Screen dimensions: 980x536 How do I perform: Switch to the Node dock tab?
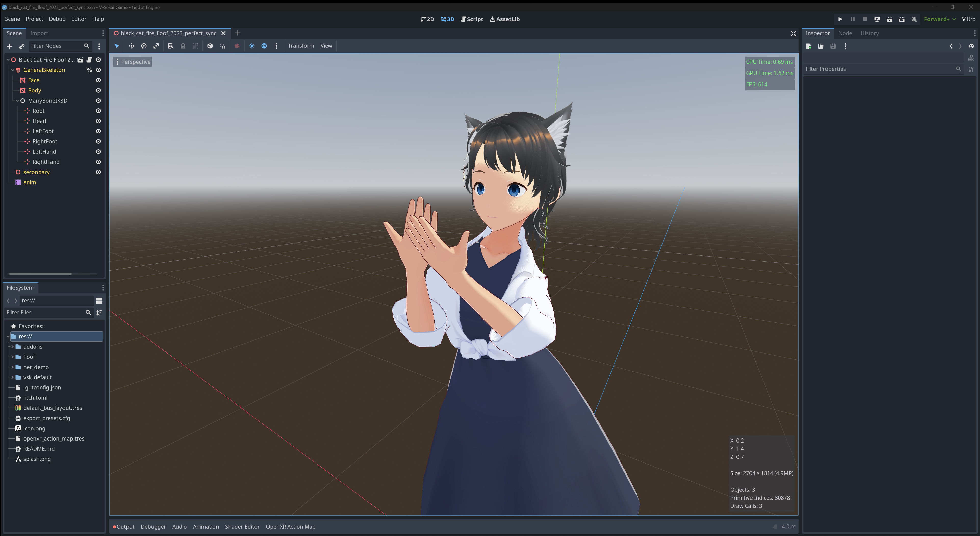[x=845, y=33]
